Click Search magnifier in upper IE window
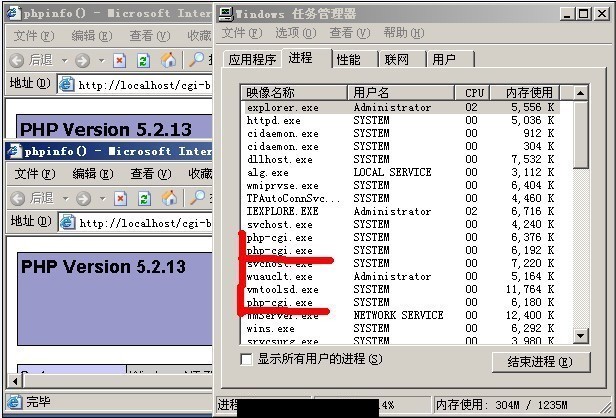This screenshot has width=616, height=418. [196, 60]
